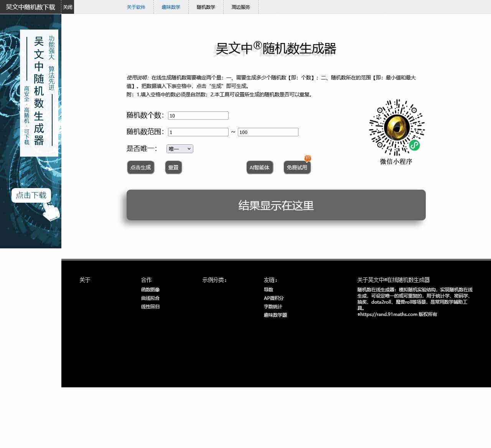Open the 趣味数学题 footer link
The image size is (491, 448).
275,315
